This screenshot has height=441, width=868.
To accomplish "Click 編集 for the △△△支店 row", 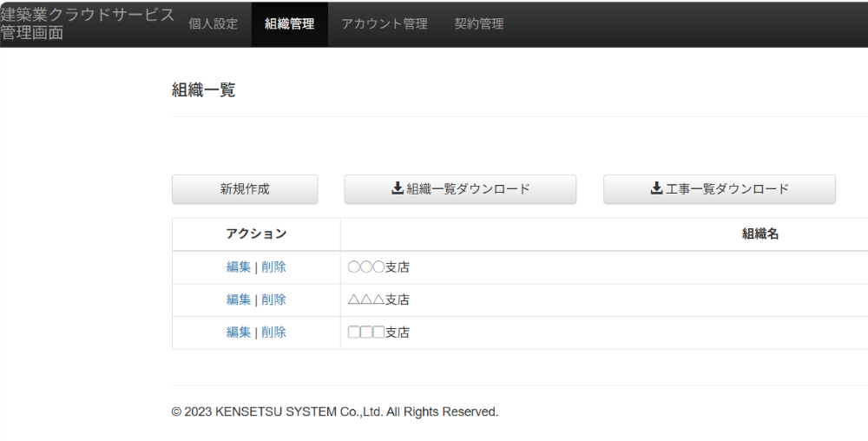I will 238,299.
